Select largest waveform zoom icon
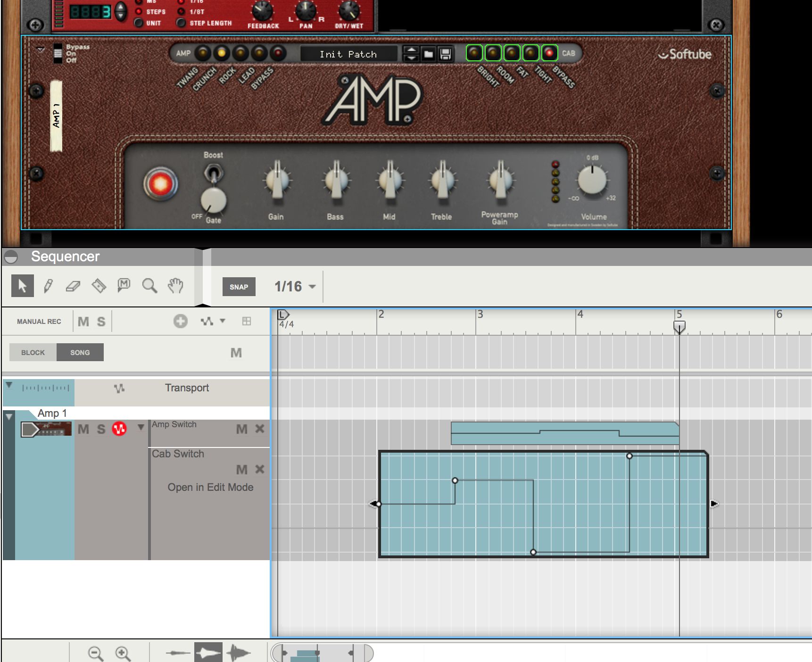The height and width of the screenshot is (662, 812). coord(239,653)
